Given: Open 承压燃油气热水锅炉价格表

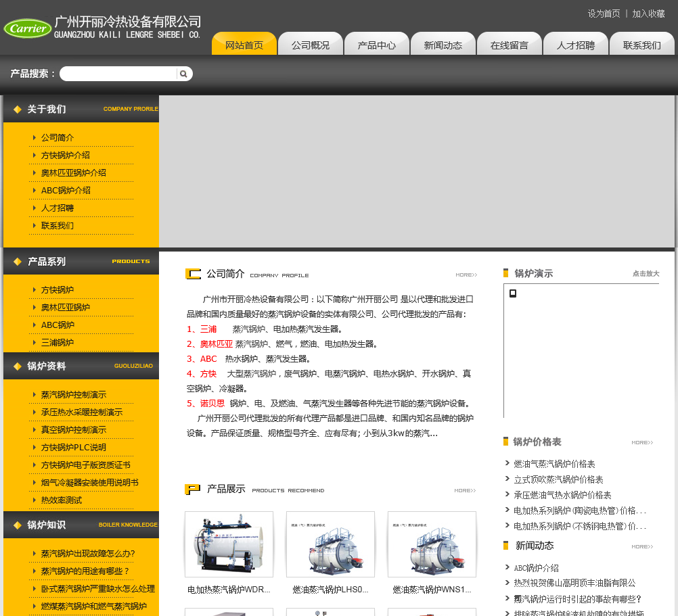Looking at the screenshot, I should pos(562,495).
